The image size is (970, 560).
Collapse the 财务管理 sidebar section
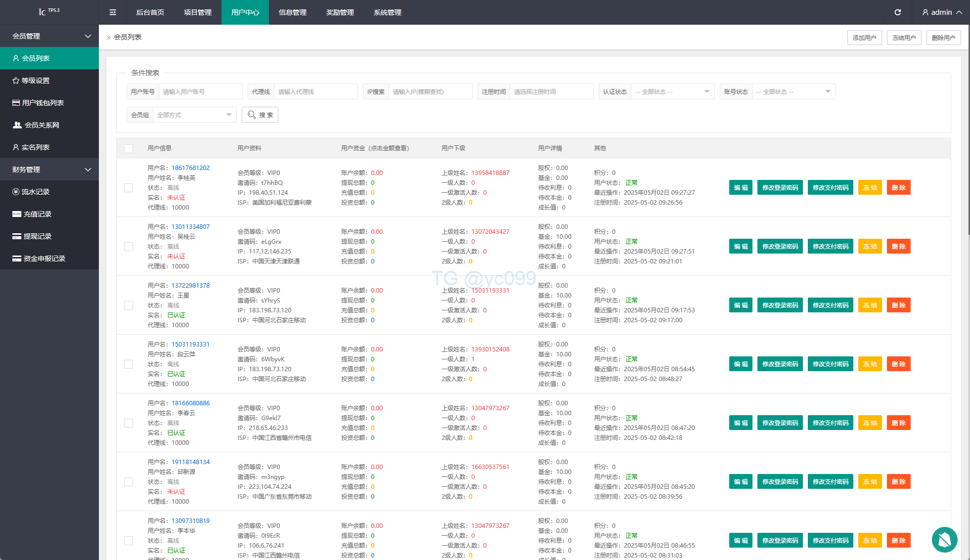(49, 170)
